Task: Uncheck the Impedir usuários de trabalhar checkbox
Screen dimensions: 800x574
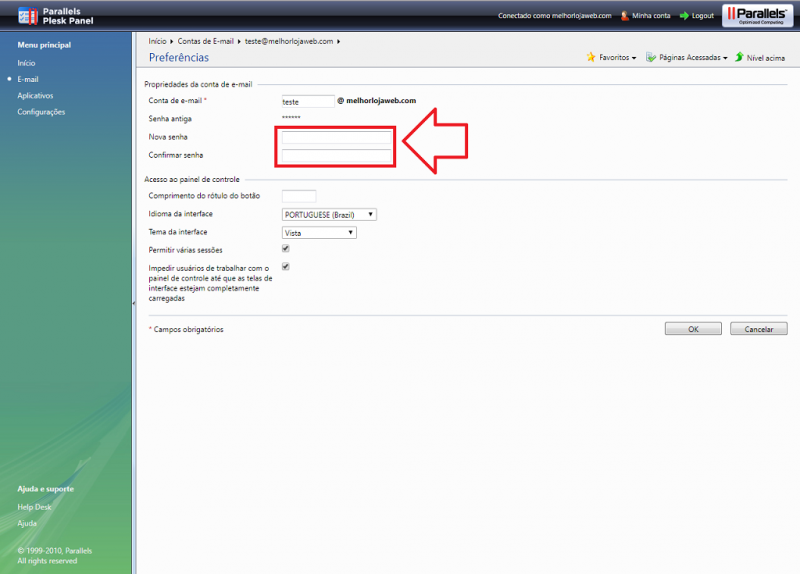Action: [286, 266]
